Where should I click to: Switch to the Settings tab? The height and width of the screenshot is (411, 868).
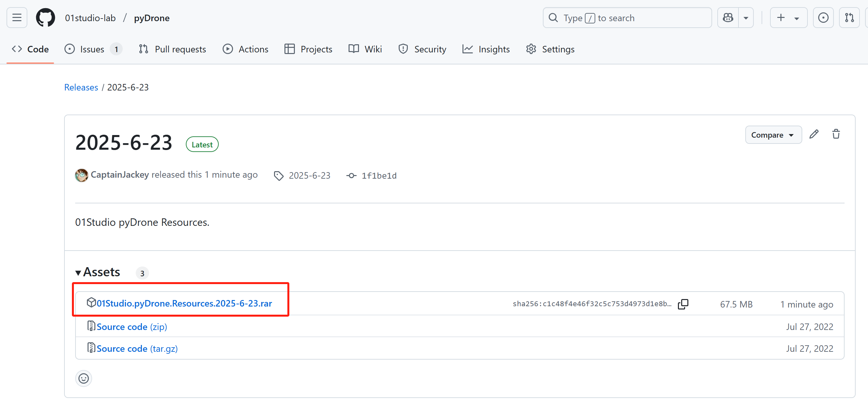click(x=550, y=49)
